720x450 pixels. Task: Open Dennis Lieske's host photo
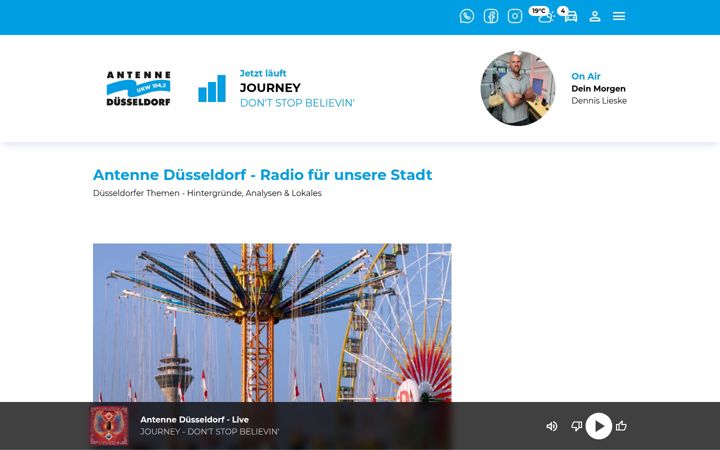[x=518, y=88]
